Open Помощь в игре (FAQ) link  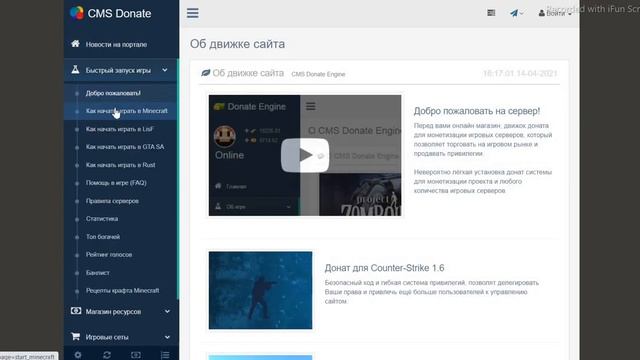tap(116, 183)
